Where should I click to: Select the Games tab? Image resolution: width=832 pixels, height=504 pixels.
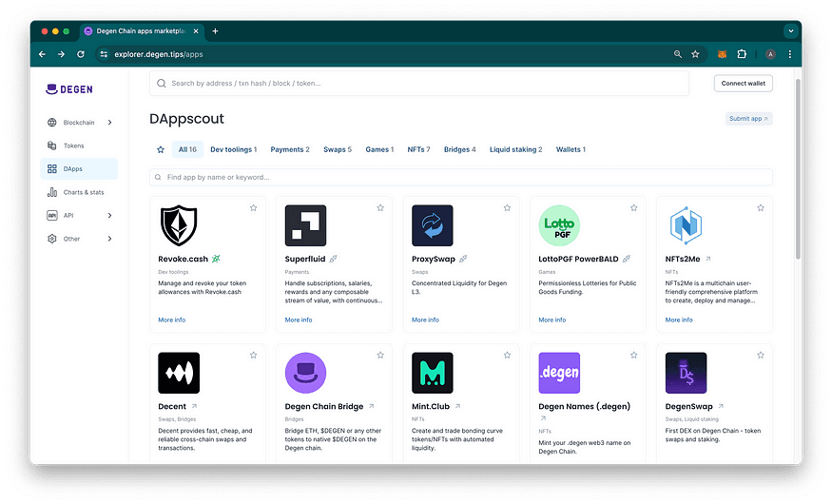pos(379,149)
